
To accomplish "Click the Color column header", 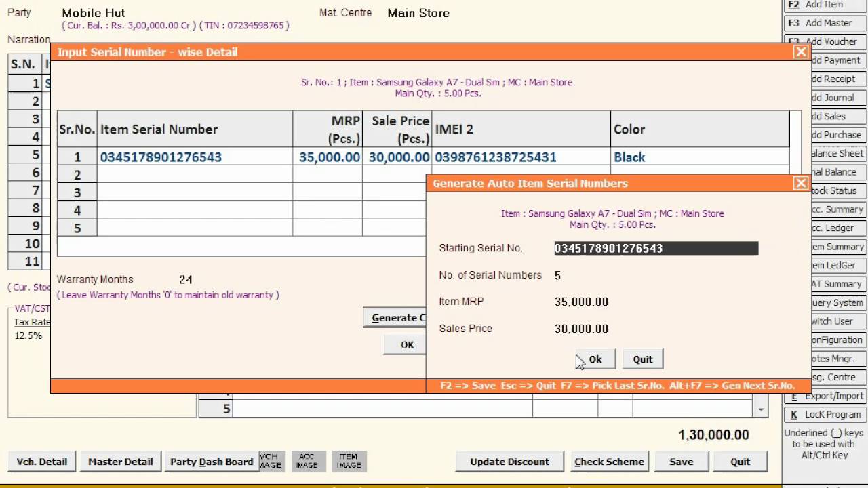I will click(x=700, y=129).
